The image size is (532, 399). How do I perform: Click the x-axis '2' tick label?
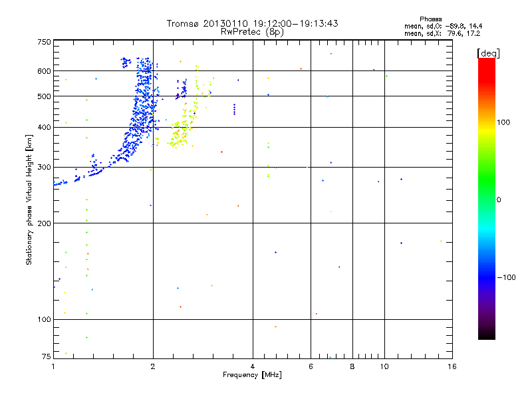click(153, 366)
